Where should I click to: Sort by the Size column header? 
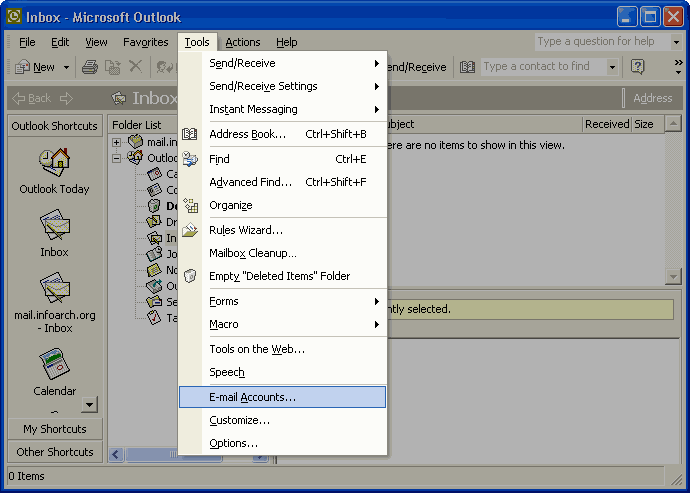coord(647,124)
